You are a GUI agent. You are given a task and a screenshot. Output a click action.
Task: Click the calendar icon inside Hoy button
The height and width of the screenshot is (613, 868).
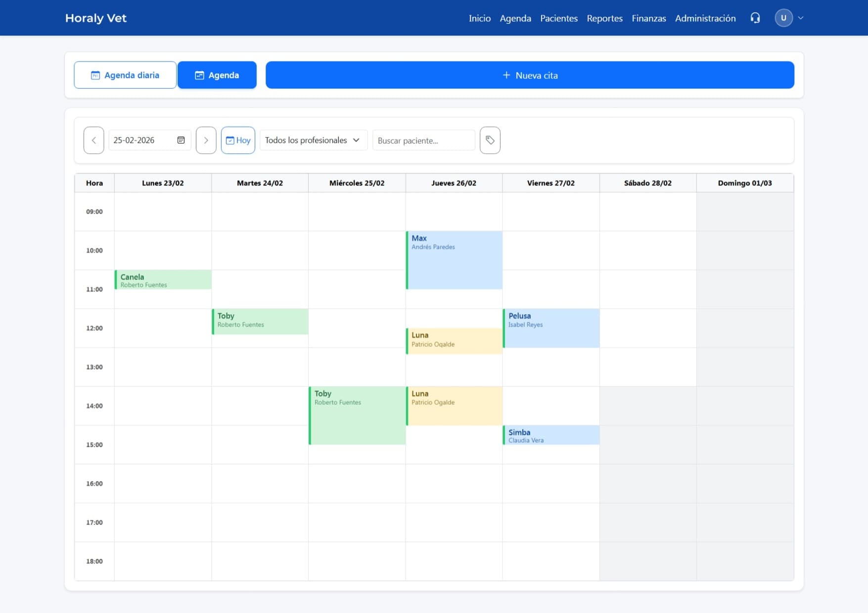point(230,140)
